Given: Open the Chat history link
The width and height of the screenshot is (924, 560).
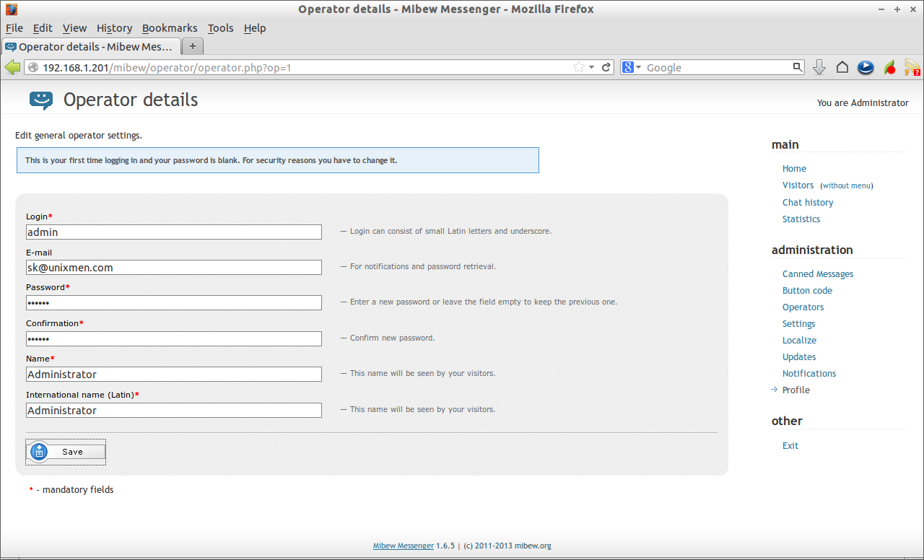Looking at the screenshot, I should (808, 202).
